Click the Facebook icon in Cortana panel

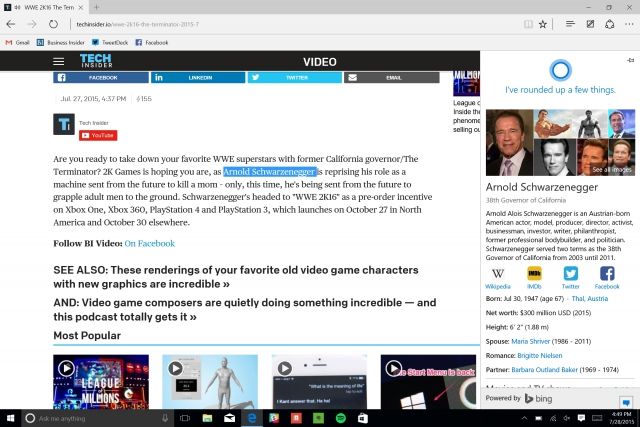607,276
